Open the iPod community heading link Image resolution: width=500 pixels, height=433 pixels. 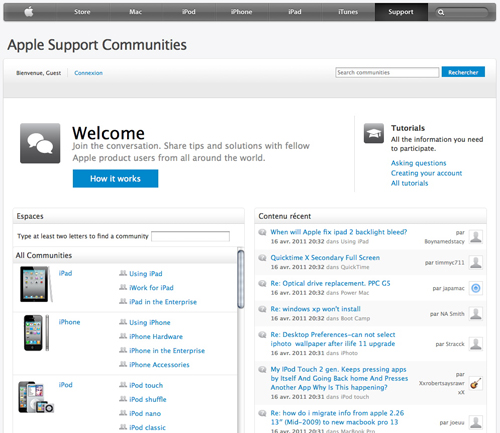(65, 385)
